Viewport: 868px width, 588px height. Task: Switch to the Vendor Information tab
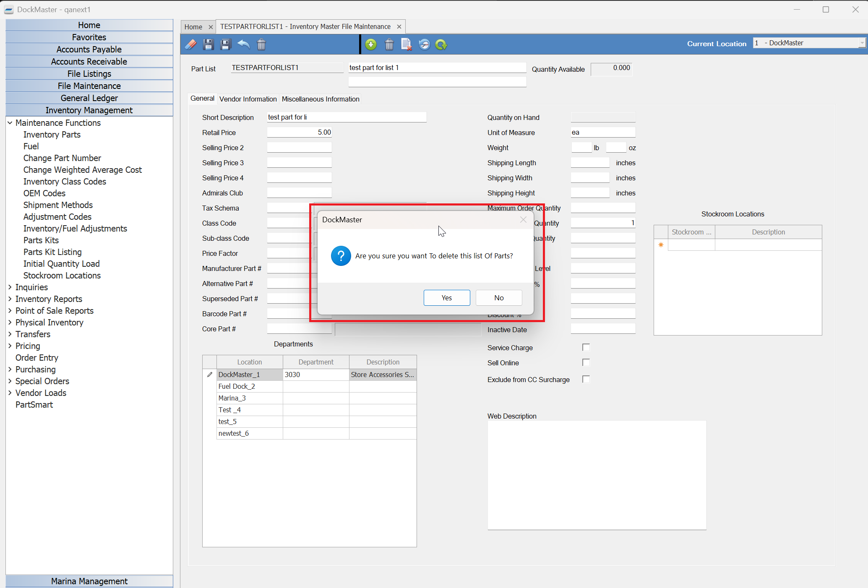(248, 99)
